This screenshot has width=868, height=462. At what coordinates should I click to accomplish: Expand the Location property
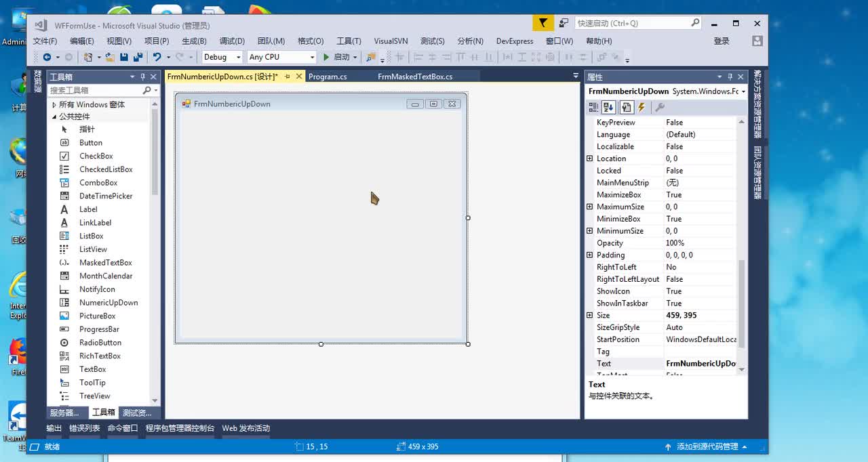(589, 159)
